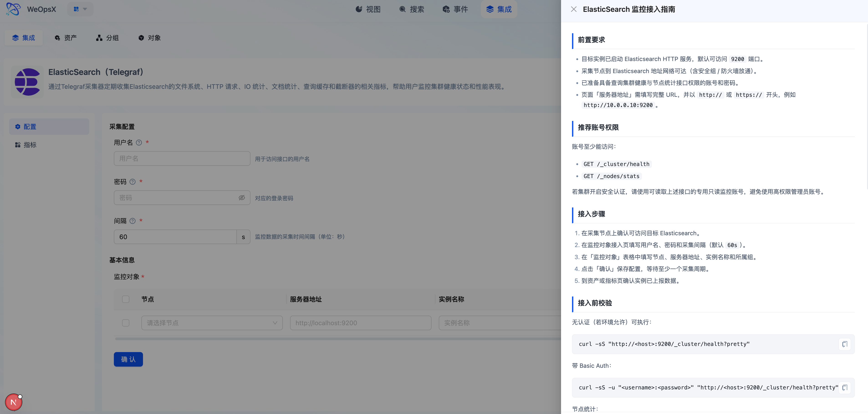Check the first monitor object row checkbox
The height and width of the screenshot is (414, 868).
coord(126,323)
